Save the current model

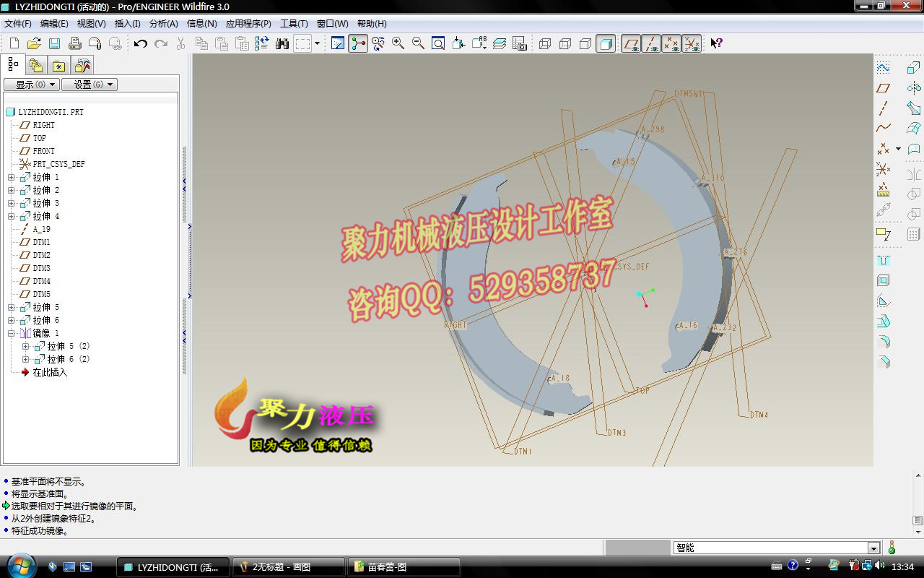click(x=53, y=43)
